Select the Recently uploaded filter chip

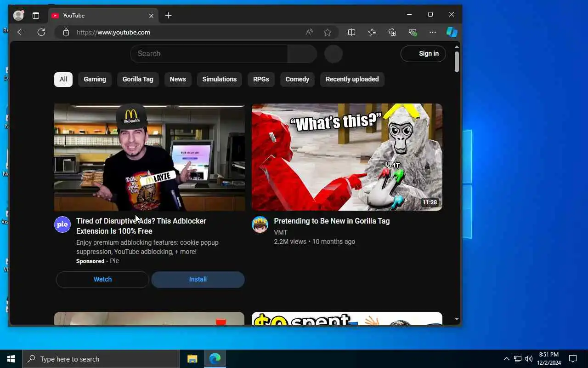tap(352, 79)
